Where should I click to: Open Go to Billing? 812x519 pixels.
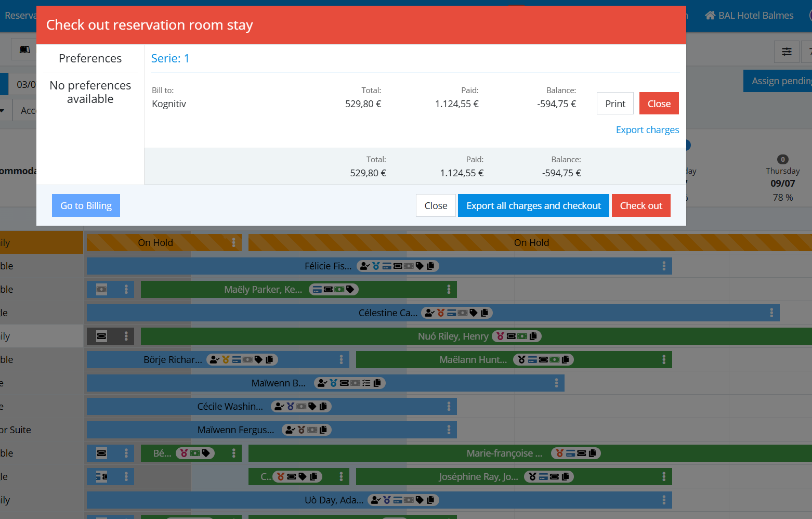coord(86,205)
